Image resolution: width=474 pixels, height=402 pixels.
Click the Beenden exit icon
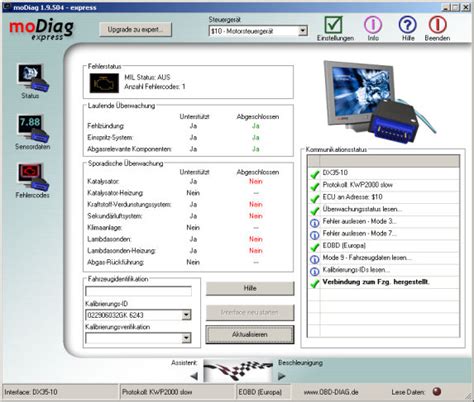(437, 24)
